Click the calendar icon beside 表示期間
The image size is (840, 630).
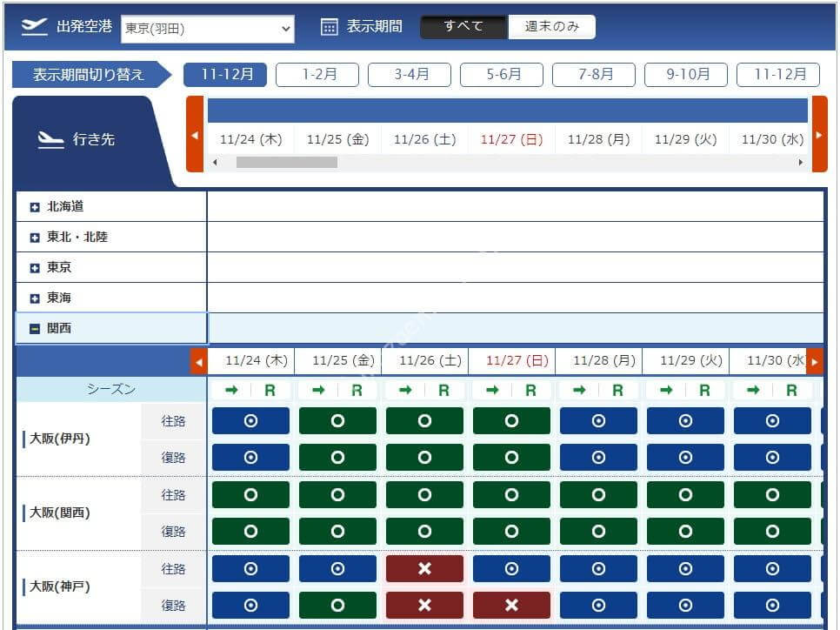329,27
